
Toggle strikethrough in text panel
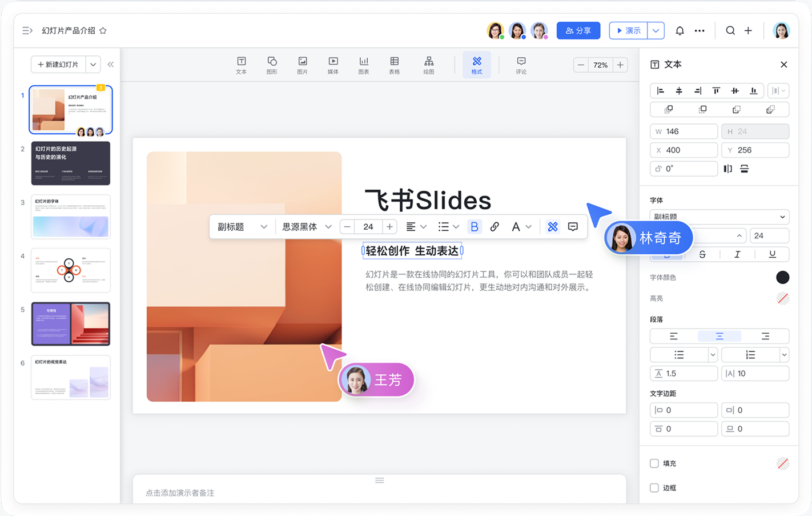coord(702,254)
